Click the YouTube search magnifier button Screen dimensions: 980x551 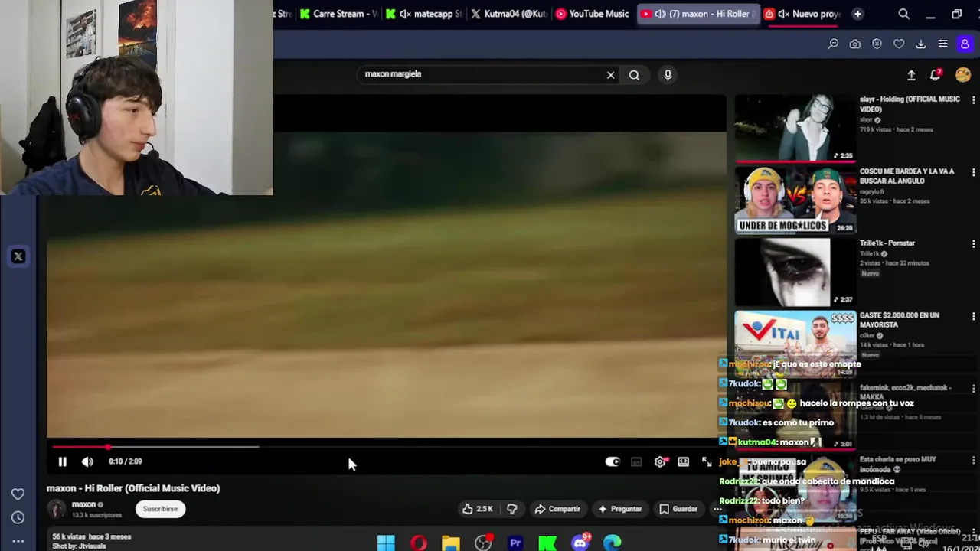click(x=634, y=75)
